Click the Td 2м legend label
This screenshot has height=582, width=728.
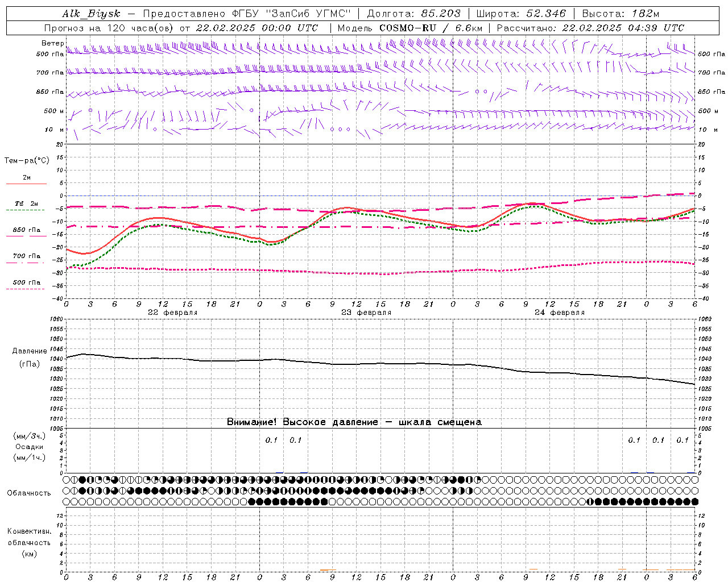[27, 203]
